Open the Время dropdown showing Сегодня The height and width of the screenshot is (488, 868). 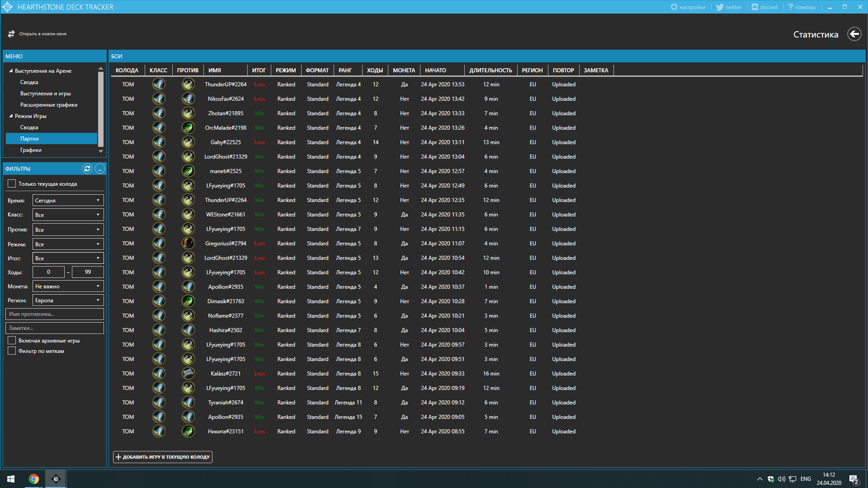(x=68, y=200)
